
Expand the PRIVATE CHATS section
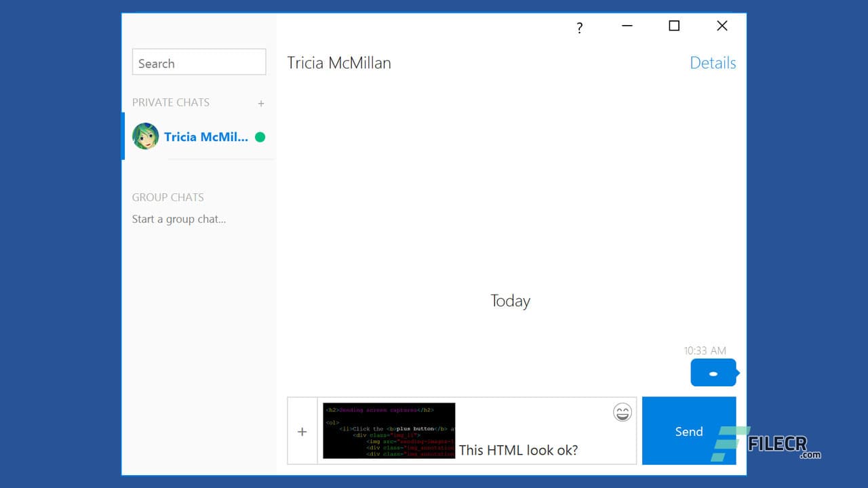tap(170, 102)
